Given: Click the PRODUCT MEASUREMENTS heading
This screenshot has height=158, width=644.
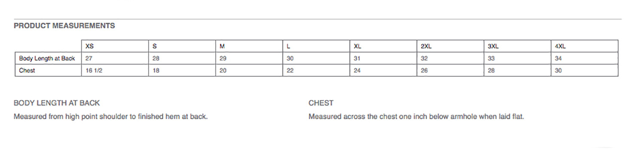Looking at the screenshot, I should (64, 26).
